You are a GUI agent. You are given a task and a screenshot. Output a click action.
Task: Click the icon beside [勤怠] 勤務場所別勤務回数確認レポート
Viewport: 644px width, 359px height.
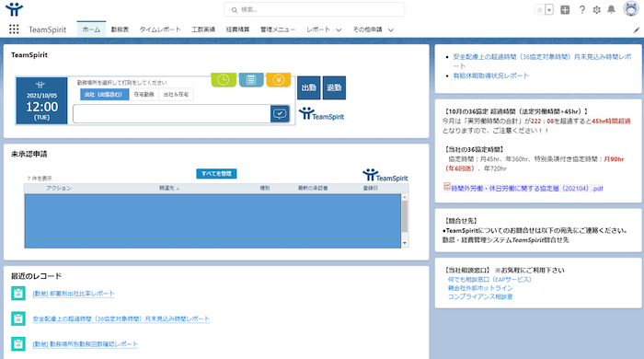pos(18,343)
